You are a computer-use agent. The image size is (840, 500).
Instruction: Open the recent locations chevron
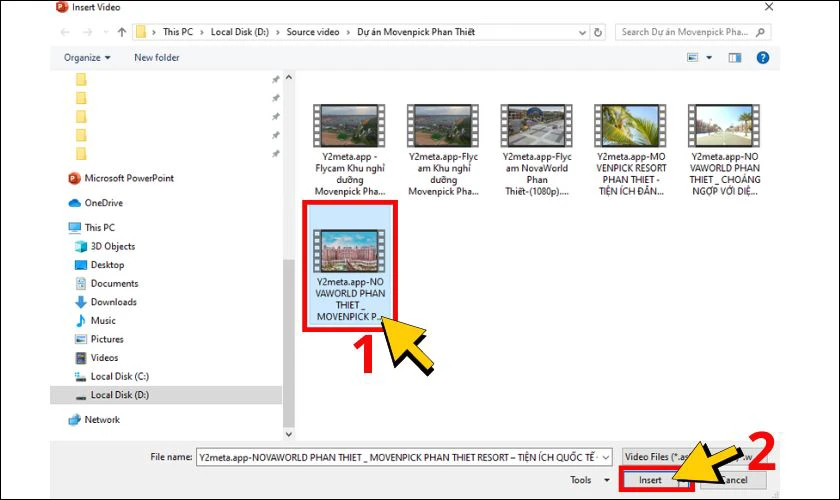tap(106, 32)
